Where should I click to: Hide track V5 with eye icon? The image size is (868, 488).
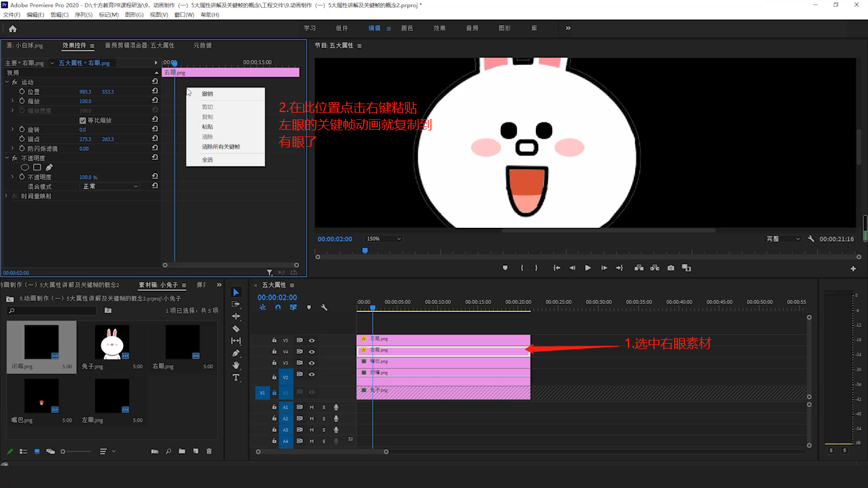tap(311, 341)
